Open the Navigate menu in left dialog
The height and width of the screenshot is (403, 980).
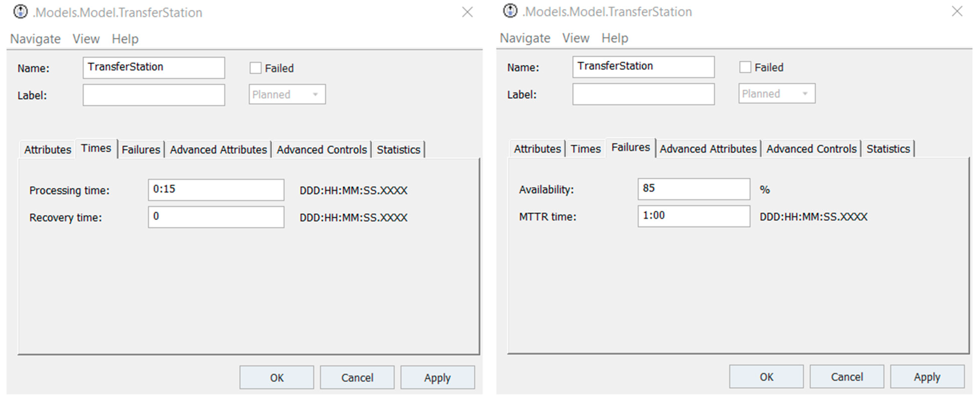point(35,39)
